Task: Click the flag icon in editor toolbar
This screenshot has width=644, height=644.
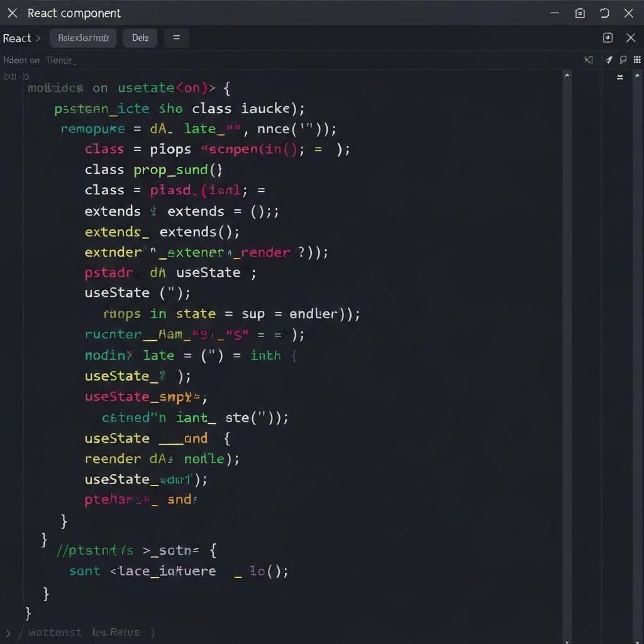Action: coord(623,60)
